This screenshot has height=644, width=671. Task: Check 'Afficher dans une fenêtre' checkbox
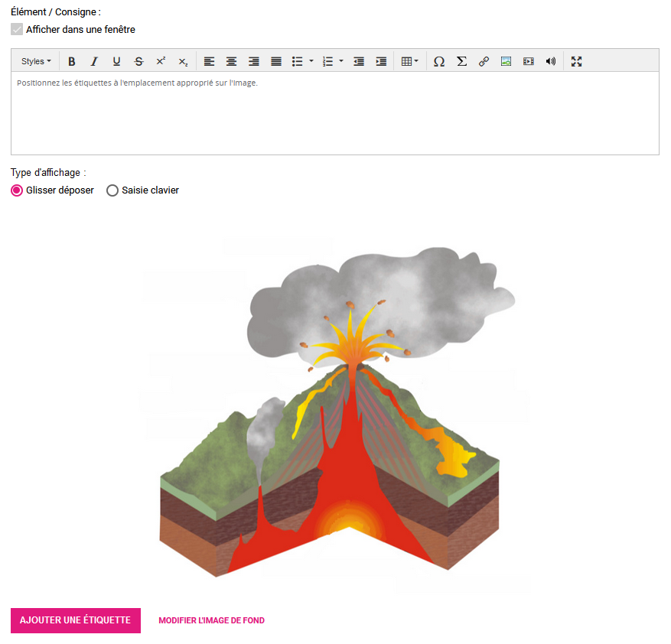point(17,29)
